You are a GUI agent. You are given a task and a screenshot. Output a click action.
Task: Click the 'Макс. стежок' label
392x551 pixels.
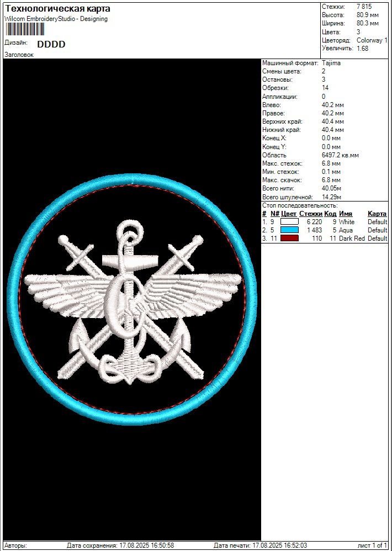[x=282, y=163]
